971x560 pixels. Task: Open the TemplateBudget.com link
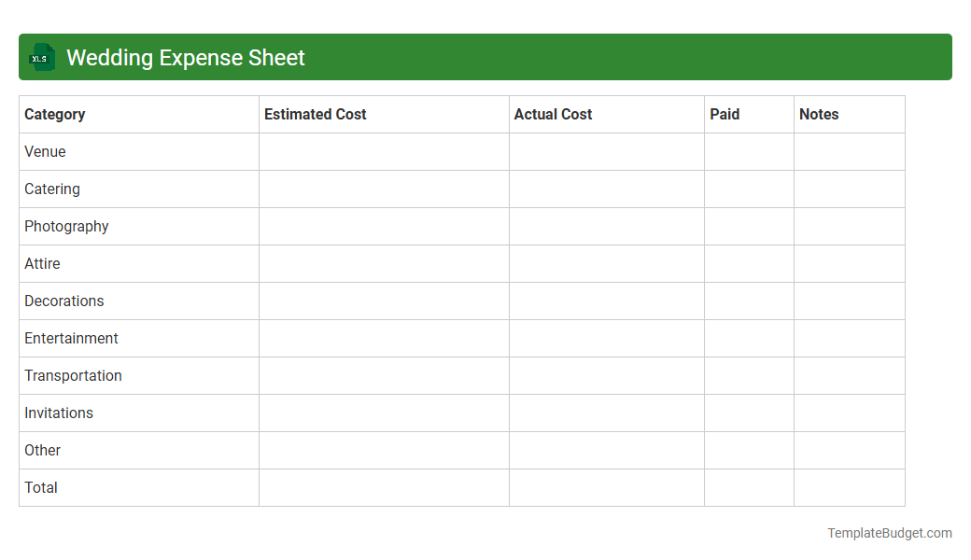point(889,533)
